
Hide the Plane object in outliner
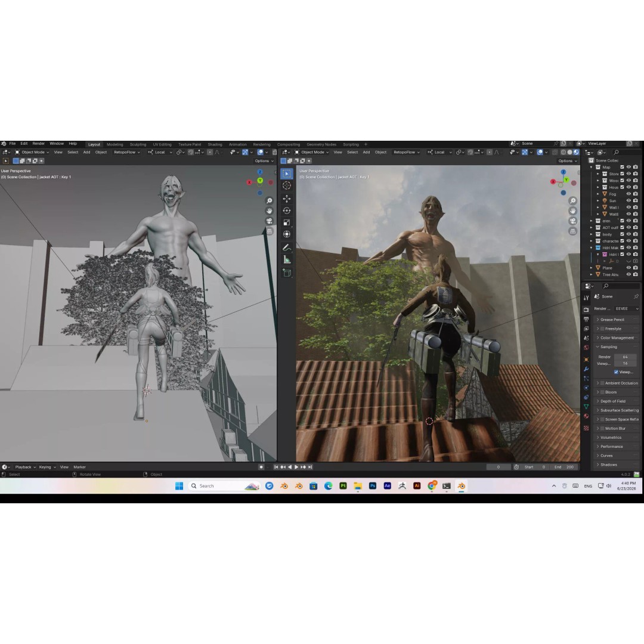[628, 268]
